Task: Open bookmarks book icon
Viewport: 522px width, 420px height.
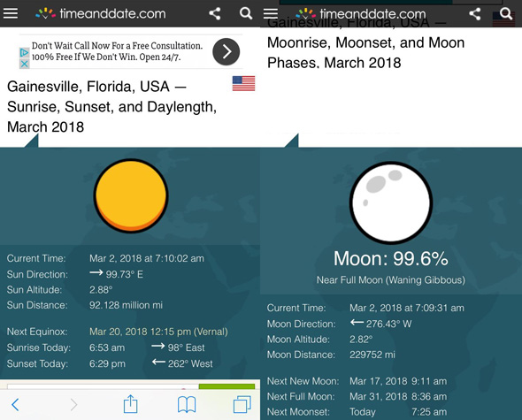Action: tap(187, 405)
